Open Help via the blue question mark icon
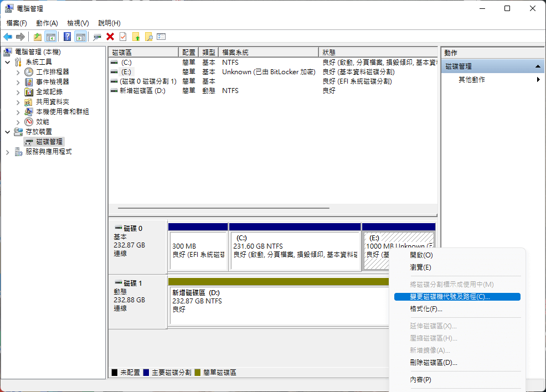The image size is (546, 392). pyautogui.click(x=67, y=37)
